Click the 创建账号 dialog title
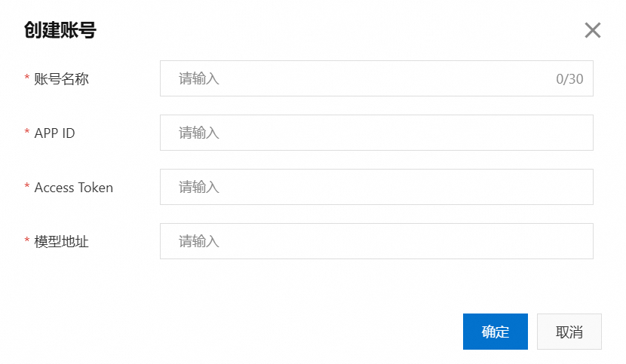 pyautogui.click(x=60, y=30)
